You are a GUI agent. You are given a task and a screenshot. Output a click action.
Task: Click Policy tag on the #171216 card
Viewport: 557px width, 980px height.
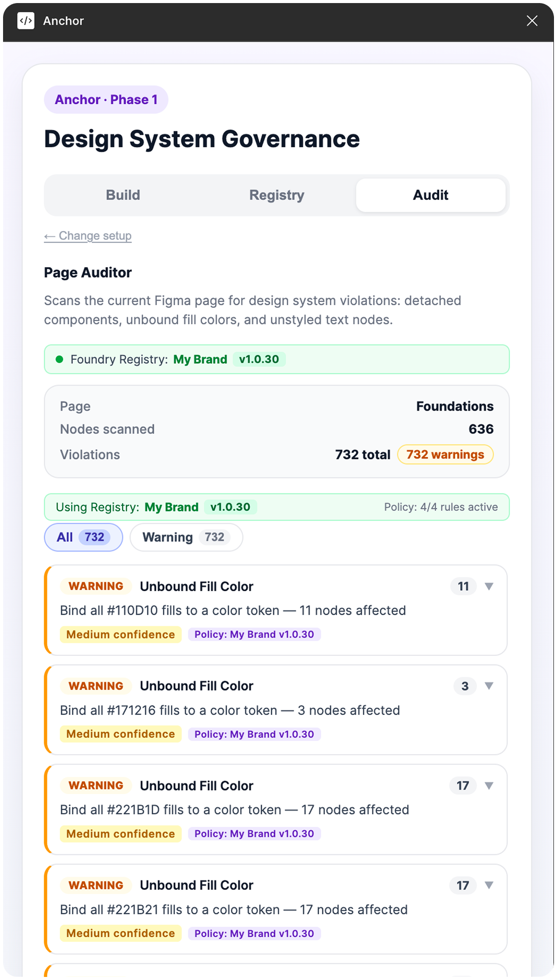(255, 735)
